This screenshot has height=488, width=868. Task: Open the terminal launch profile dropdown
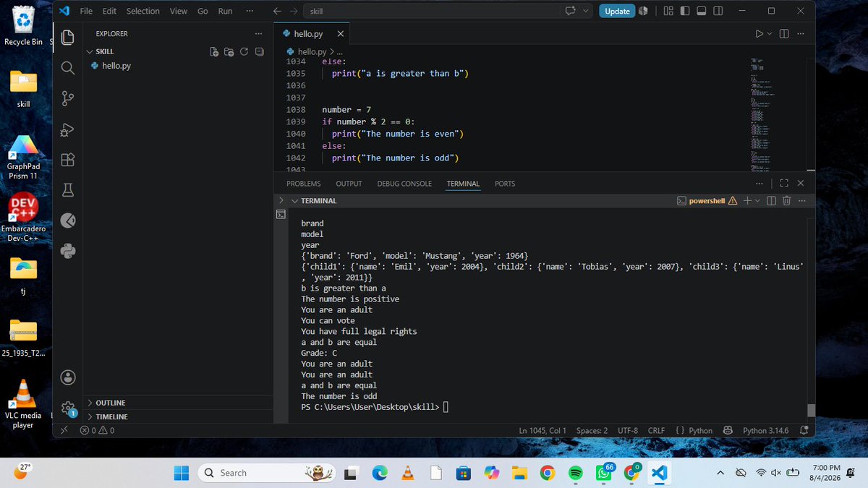point(757,200)
